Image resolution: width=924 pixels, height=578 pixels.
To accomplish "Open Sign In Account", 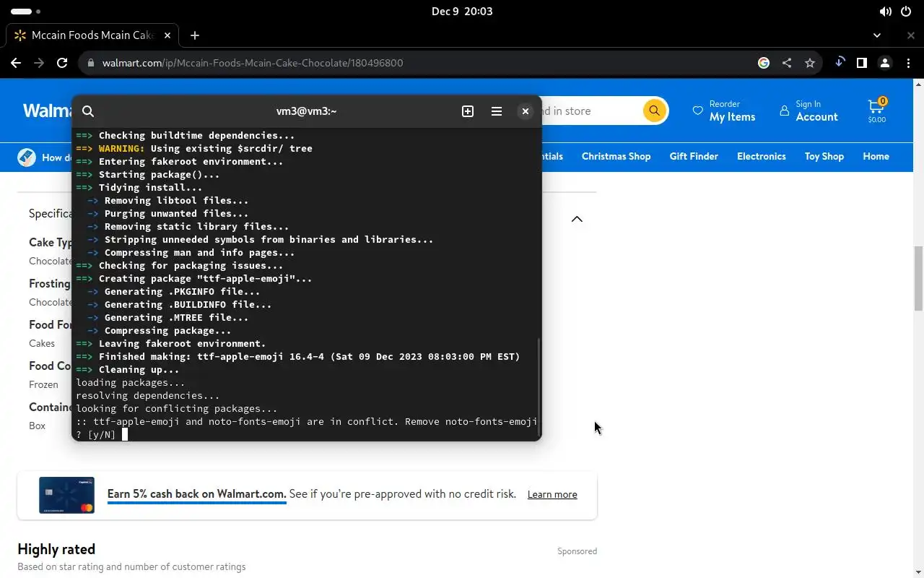I will (809, 111).
